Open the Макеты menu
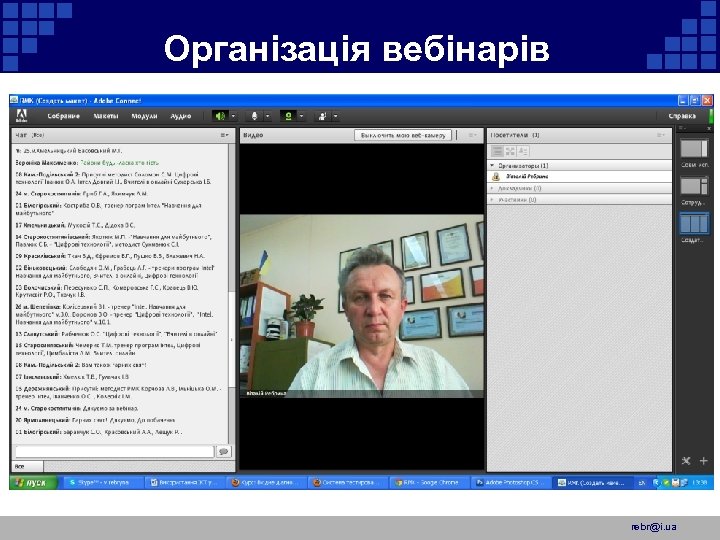Image resolution: width=720 pixels, height=540 pixels. click(x=106, y=116)
